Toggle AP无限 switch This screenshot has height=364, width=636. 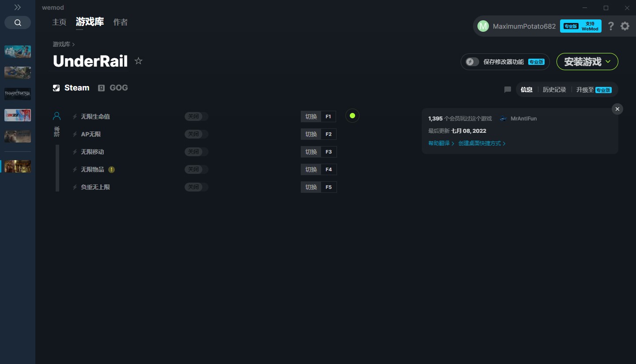click(197, 134)
